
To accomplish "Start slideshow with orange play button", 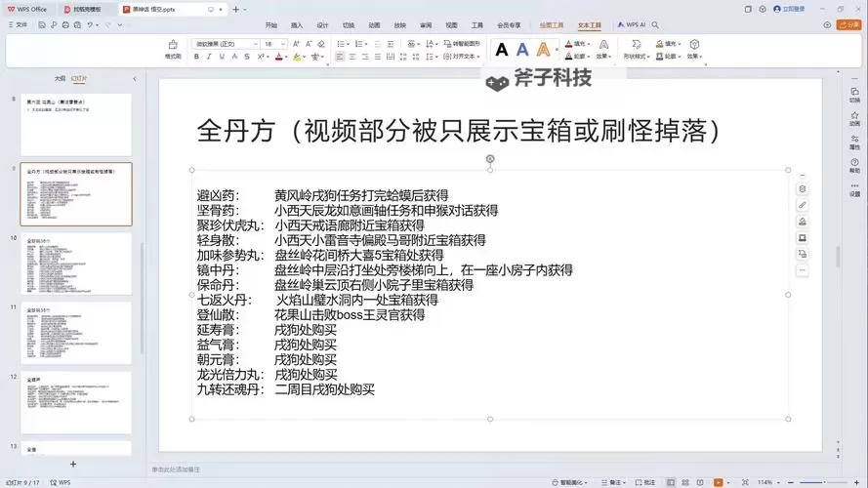I will [x=718, y=482].
